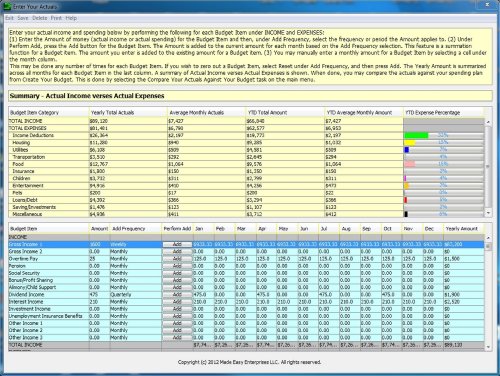The image size is (500, 376).
Task: Select Add Frequency cell for Gross Income 1
Action: pyautogui.click(x=136, y=244)
